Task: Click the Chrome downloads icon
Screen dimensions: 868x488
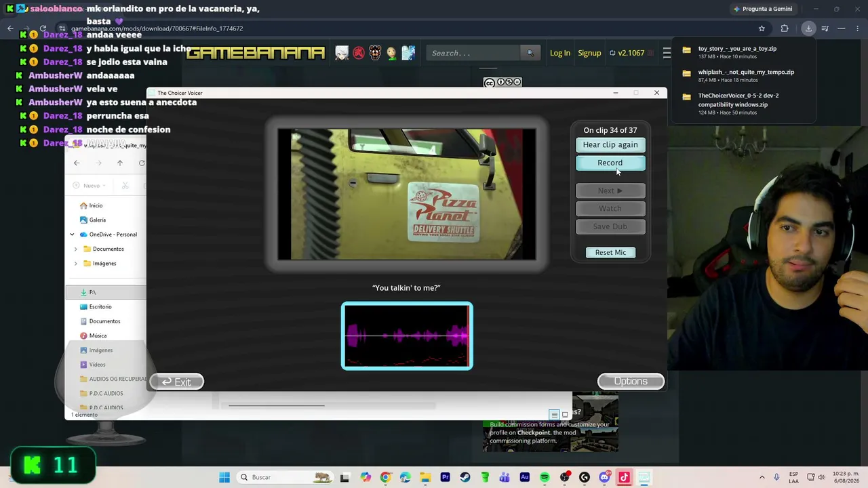Action: 808,28
